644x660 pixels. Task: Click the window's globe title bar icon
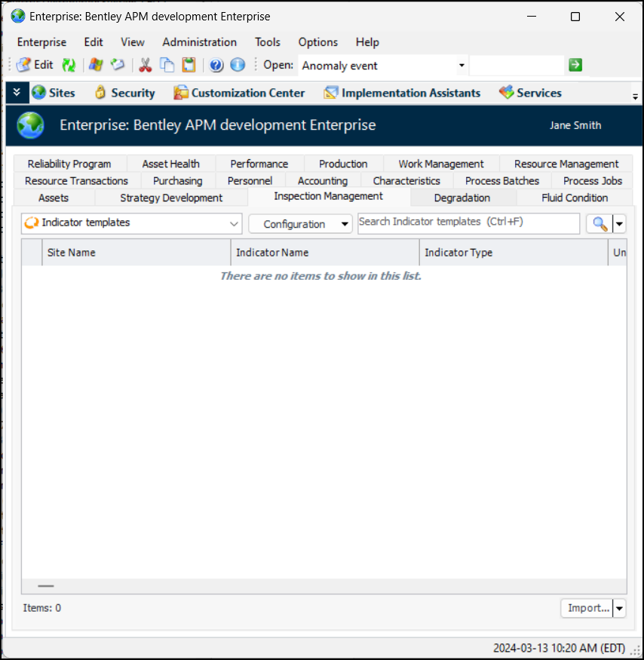click(x=18, y=17)
